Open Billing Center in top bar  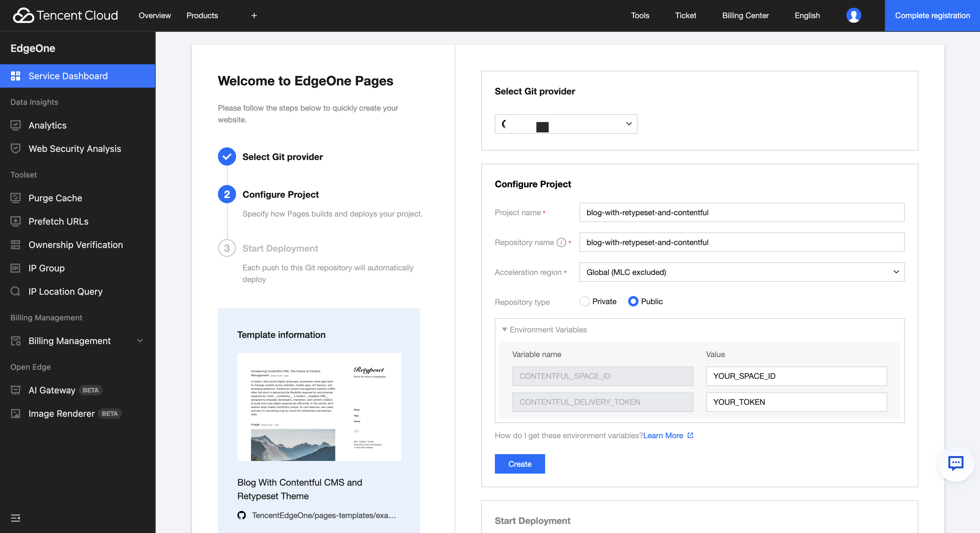[745, 16]
